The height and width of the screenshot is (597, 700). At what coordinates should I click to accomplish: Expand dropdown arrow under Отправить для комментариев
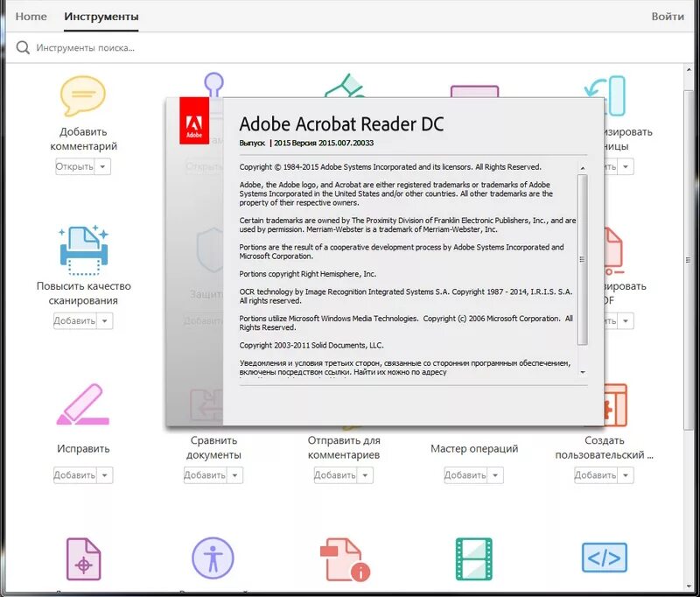point(365,475)
